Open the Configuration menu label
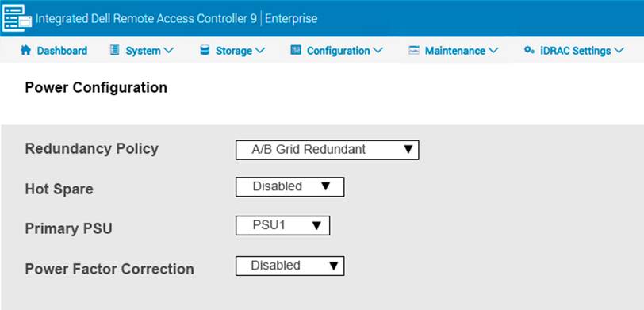This screenshot has height=310, width=644. point(339,51)
